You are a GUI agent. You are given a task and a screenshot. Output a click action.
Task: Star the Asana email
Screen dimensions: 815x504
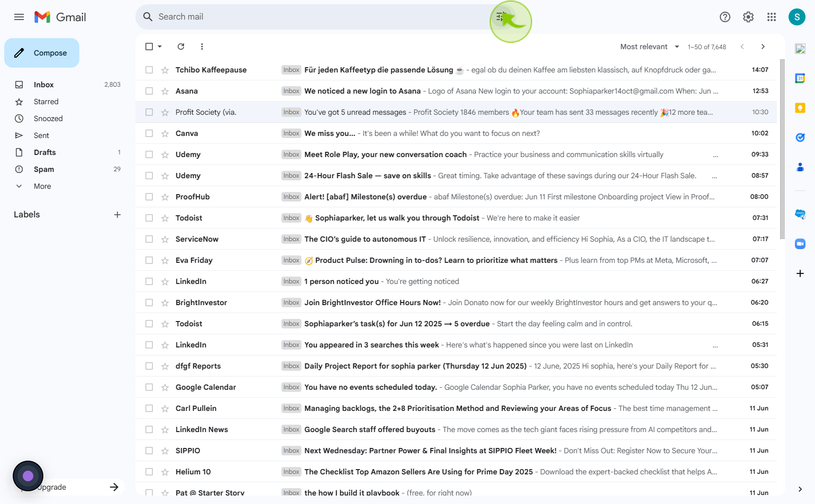tap(165, 91)
